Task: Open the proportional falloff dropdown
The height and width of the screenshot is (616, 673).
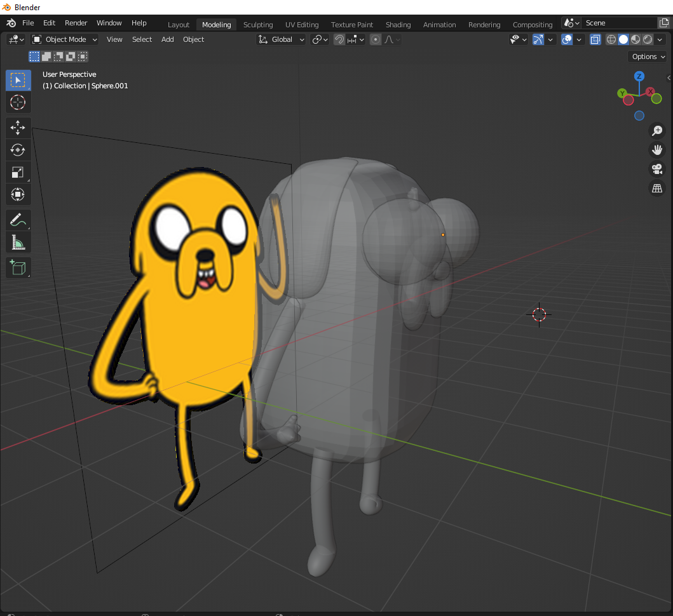Action: click(392, 39)
